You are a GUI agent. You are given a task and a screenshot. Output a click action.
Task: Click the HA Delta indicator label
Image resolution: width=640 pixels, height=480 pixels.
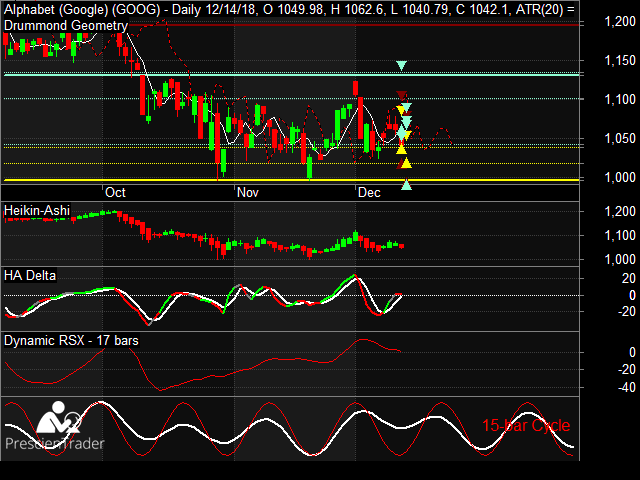click(x=30, y=276)
